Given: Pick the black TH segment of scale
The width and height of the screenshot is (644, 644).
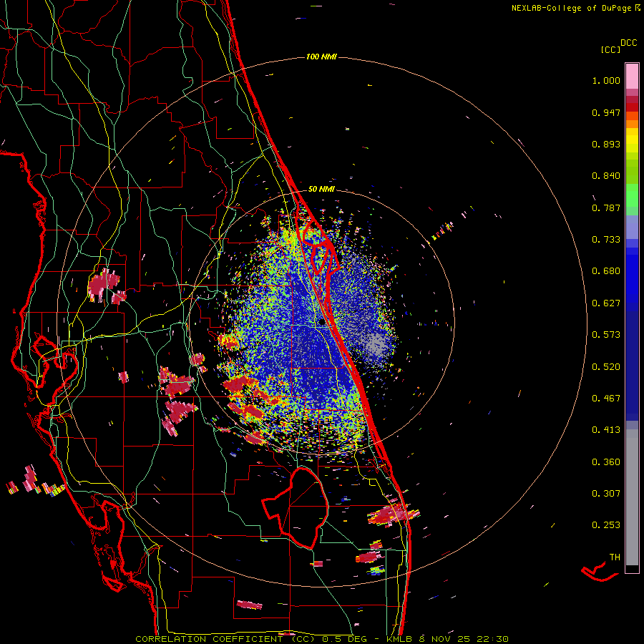Looking at the screenshot, I should 632,569.
